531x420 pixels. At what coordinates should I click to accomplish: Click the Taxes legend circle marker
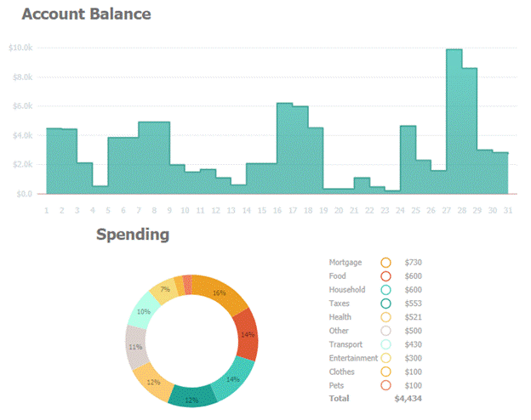pos(385,304)
